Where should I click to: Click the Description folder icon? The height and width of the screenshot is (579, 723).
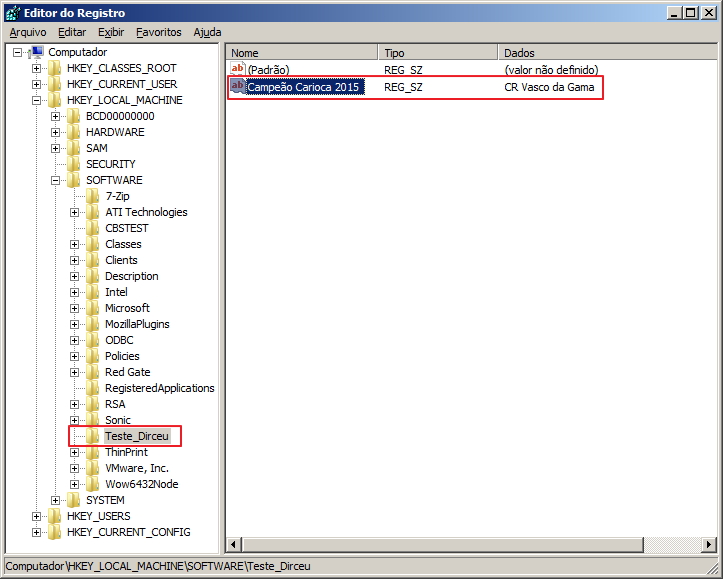[x=93, y=276]
